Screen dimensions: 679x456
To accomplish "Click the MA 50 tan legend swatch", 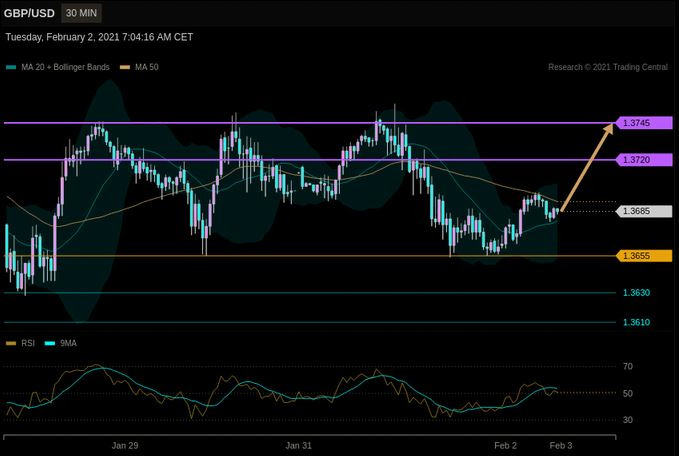I will (125, 67).
